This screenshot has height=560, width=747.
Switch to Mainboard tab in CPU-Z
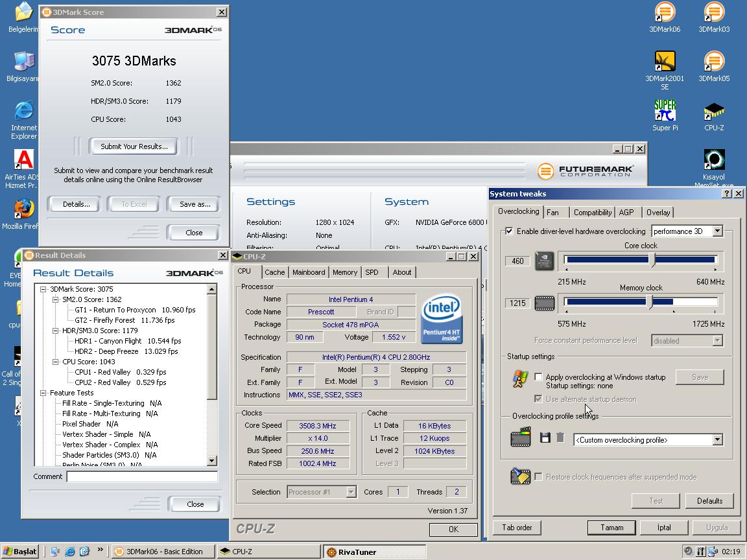point(308,272)
